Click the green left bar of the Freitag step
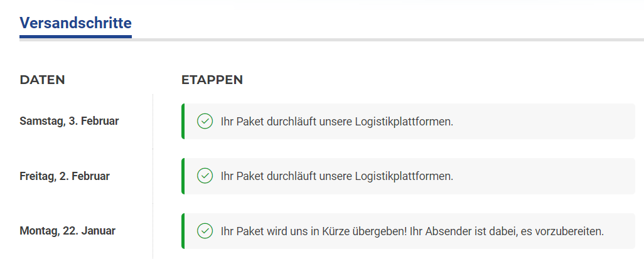This screenshot has width=644, height=259. pyautogui.click(x=183, y=176)
